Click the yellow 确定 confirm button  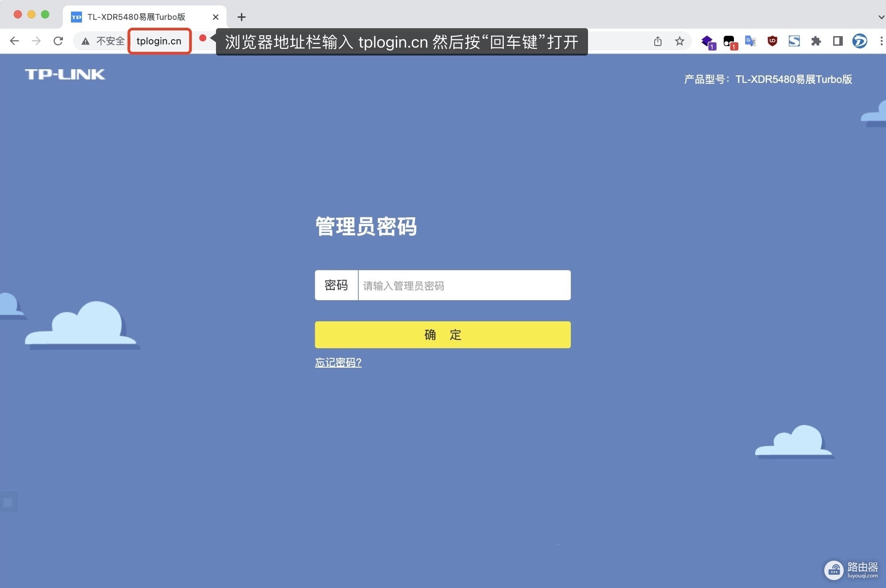tap(443, 335)
